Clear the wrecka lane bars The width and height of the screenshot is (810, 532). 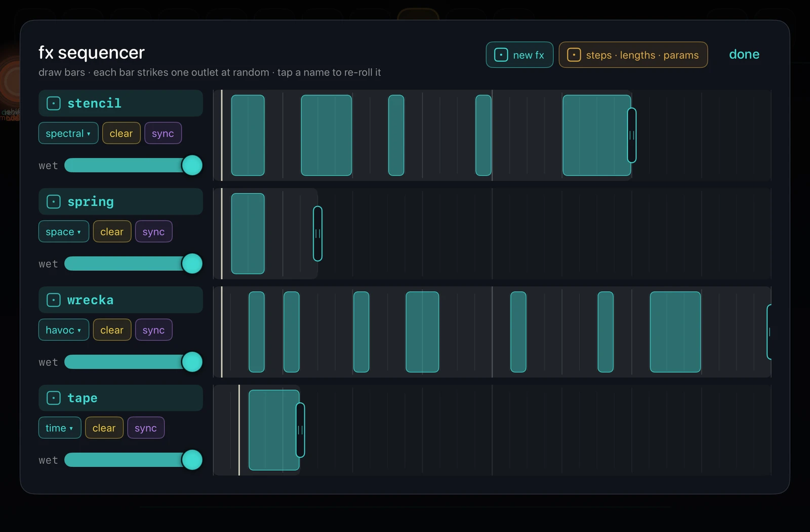tap(112, 330)
